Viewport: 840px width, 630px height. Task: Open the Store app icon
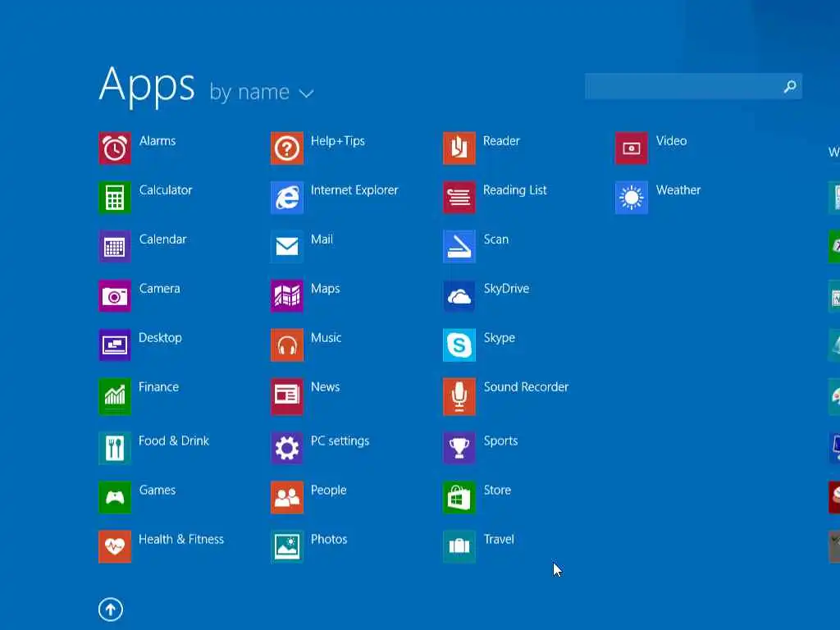click(x=459, y=497)
